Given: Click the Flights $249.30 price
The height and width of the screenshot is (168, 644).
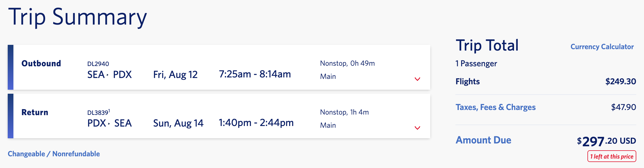Looking at the screenshot, I should (621, 81).
